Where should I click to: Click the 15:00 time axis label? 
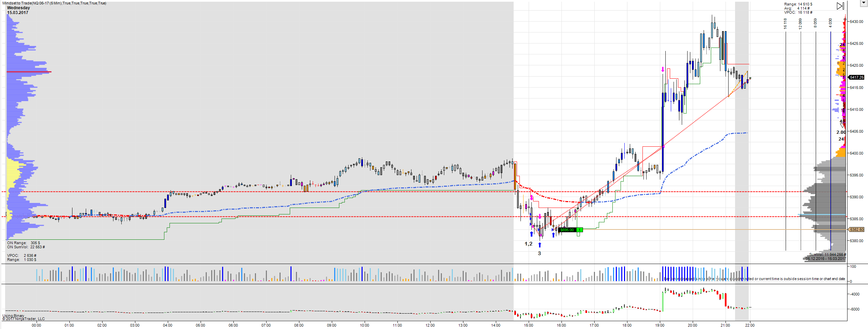coord(529,325)
